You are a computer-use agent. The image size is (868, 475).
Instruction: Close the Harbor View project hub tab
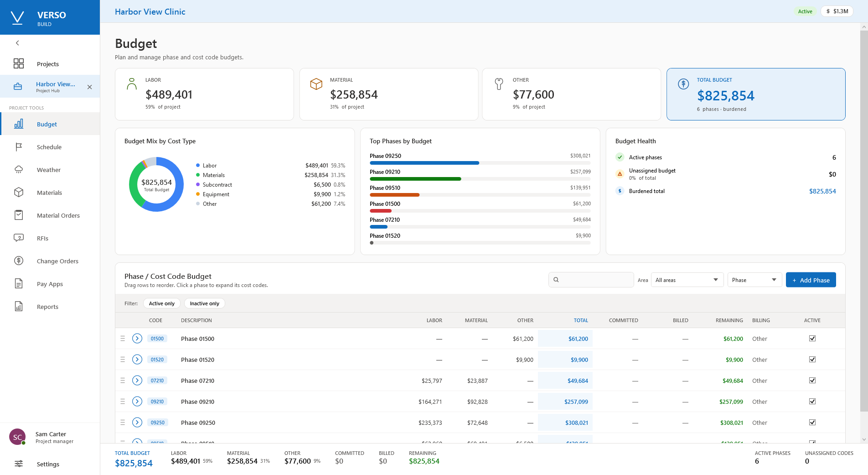point(90,87)
